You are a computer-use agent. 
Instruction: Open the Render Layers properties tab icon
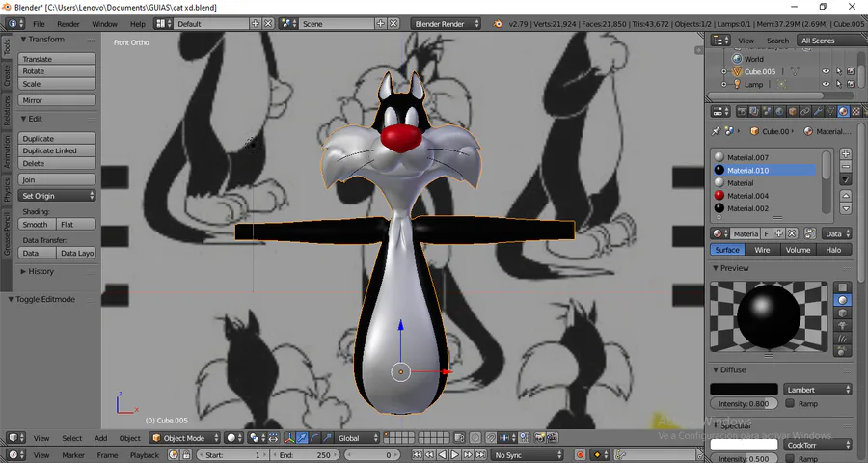[x=754, y=111]
